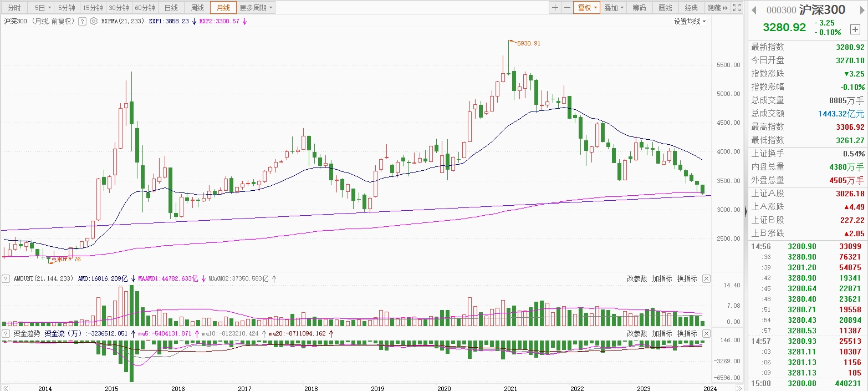Click 换指标 in 资金趋势 panel
The height and width of the screenshot is (391, 868).
point(687,333)
